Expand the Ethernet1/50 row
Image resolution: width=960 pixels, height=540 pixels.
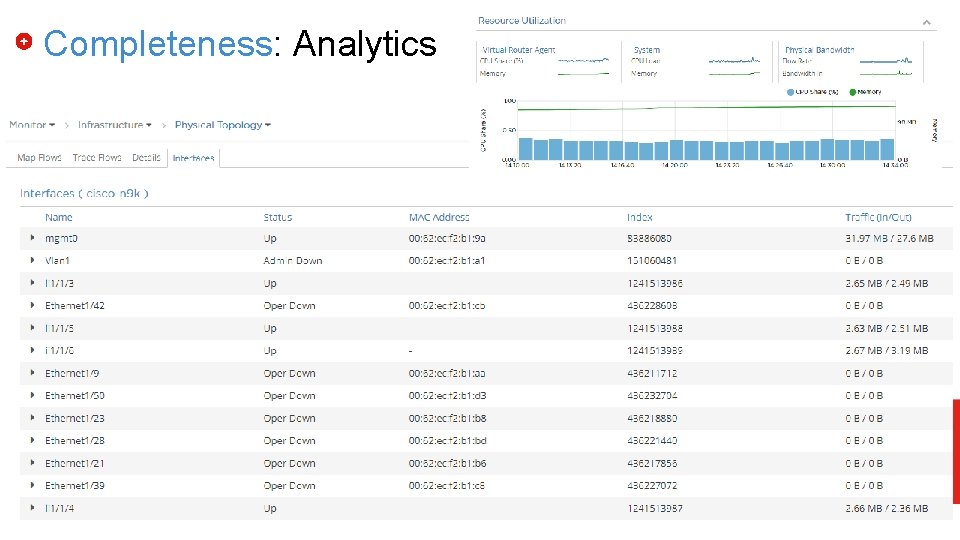click(32, 396)
